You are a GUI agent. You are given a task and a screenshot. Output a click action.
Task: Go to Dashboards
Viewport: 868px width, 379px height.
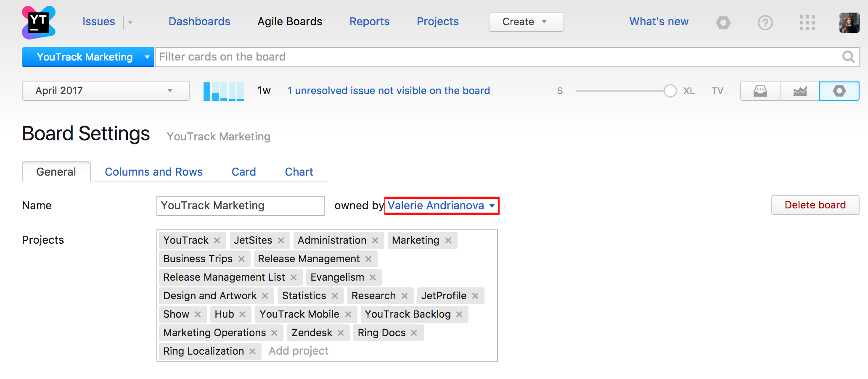pos(199,21)
